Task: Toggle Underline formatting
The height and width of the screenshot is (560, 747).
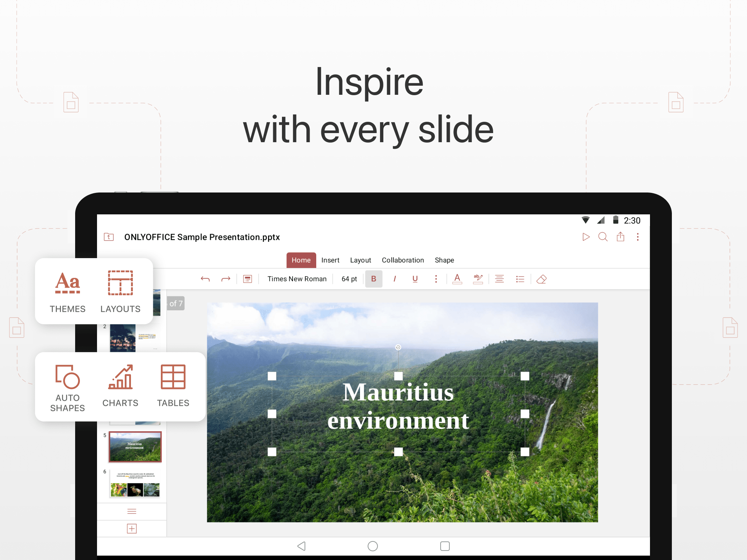Action: 415,279
